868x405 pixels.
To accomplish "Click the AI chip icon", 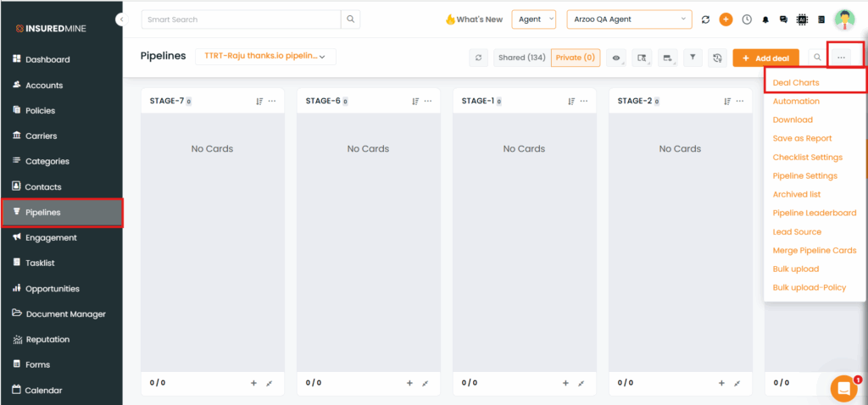I will [802, 19].
